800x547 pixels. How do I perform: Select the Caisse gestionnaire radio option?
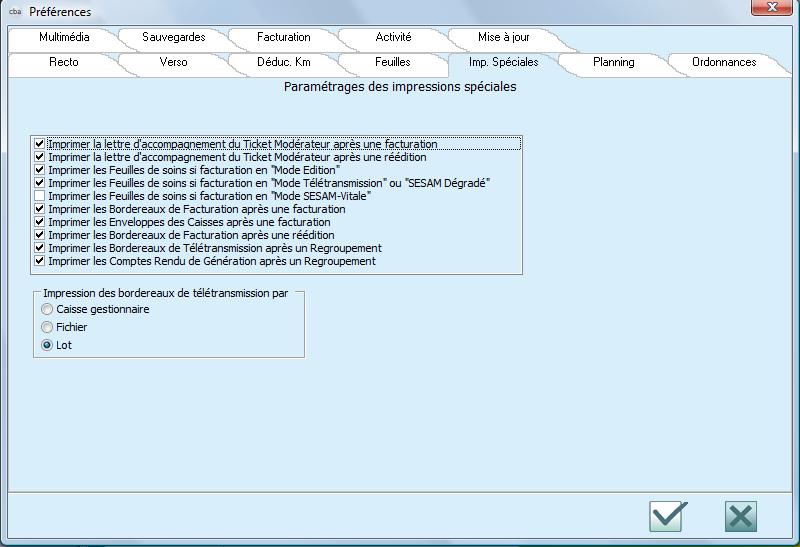coord(47,309)
